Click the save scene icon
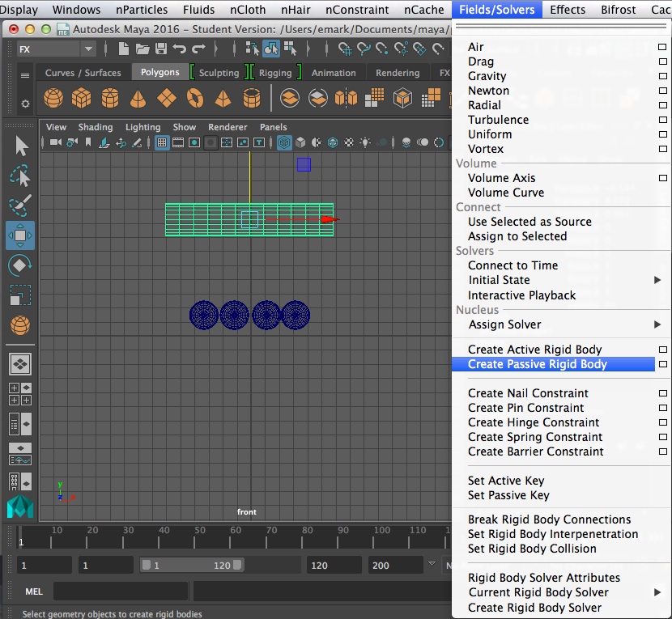The width and height of the screenshot is (672, 619). (160, 49)
